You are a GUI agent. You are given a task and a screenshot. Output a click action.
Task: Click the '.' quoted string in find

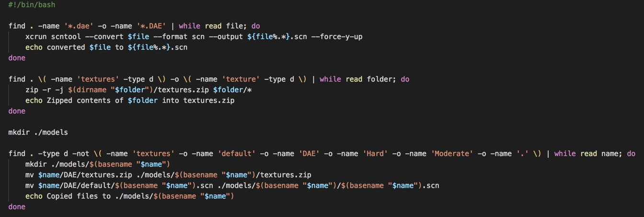coord(522,154)
